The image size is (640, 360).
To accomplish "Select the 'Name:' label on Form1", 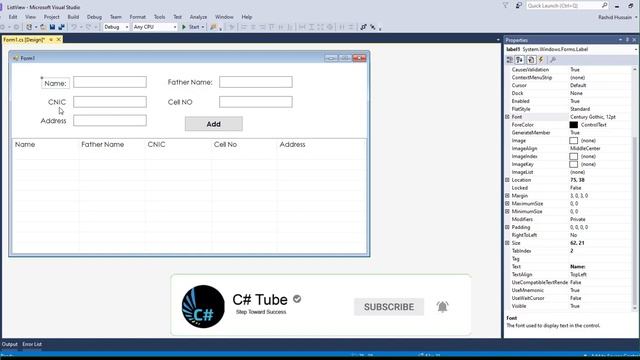I will [x=56, y=83].
